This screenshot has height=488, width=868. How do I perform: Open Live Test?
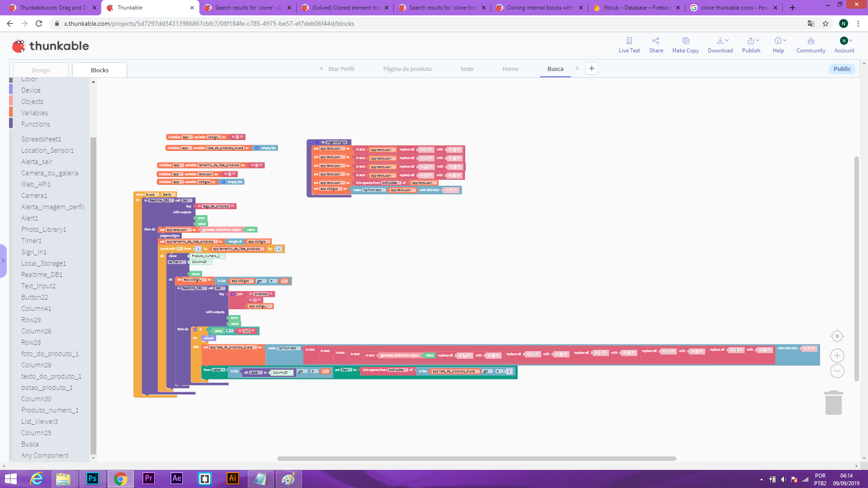coord(629,45)
